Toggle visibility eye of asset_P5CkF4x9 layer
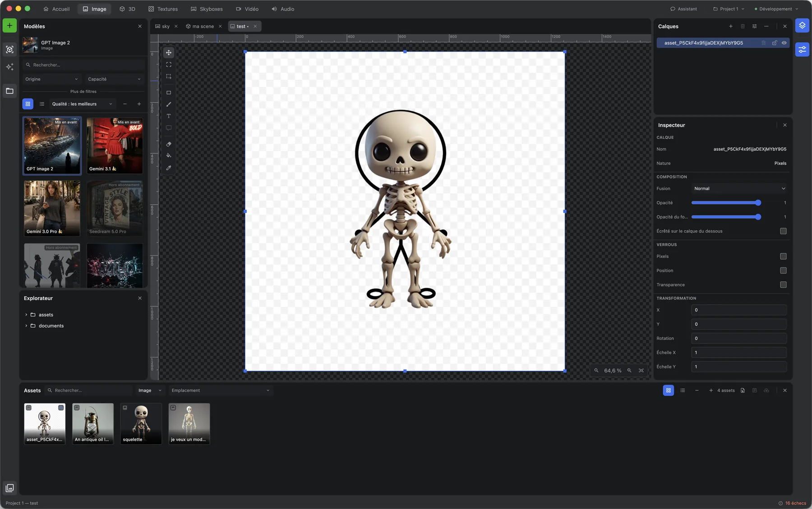812x509 pixels. 784,43
